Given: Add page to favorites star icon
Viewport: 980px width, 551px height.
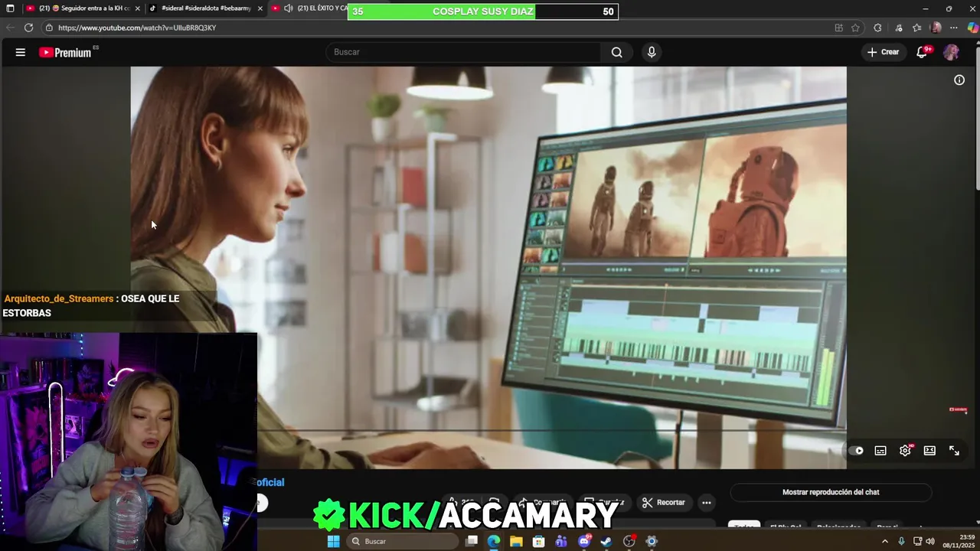Looking at the screenshot, I should pos(855,28).
